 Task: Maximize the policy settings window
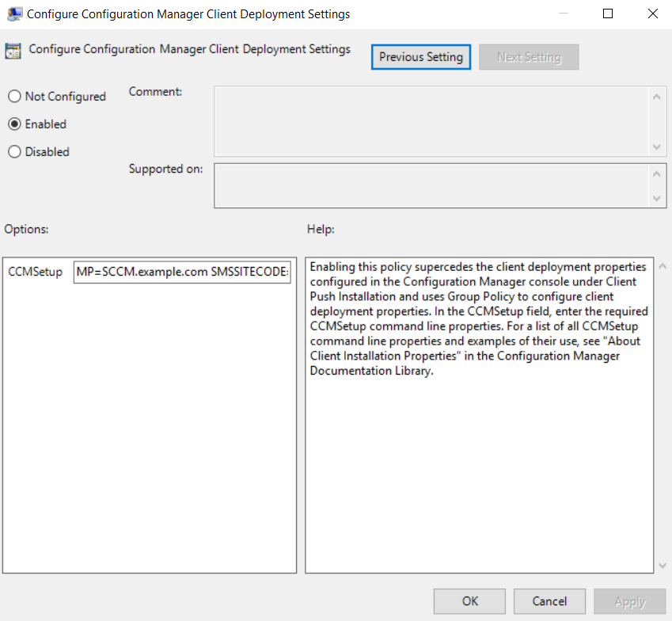click(x=608, y=13)
